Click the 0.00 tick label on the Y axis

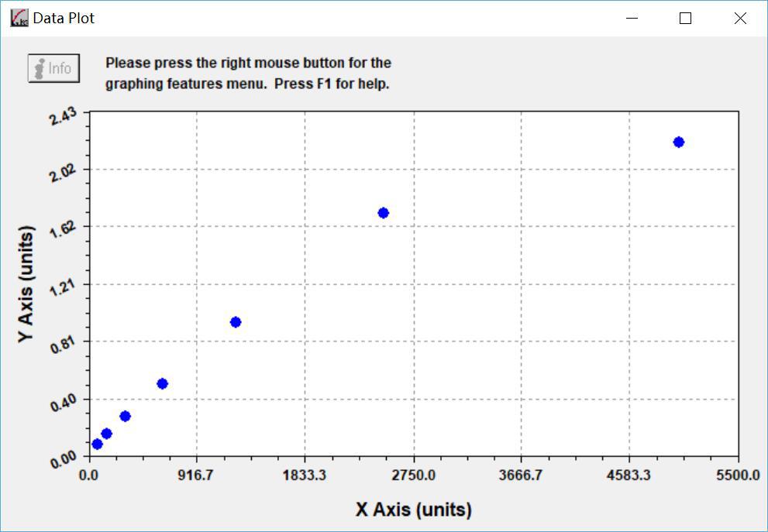point(64,458)
